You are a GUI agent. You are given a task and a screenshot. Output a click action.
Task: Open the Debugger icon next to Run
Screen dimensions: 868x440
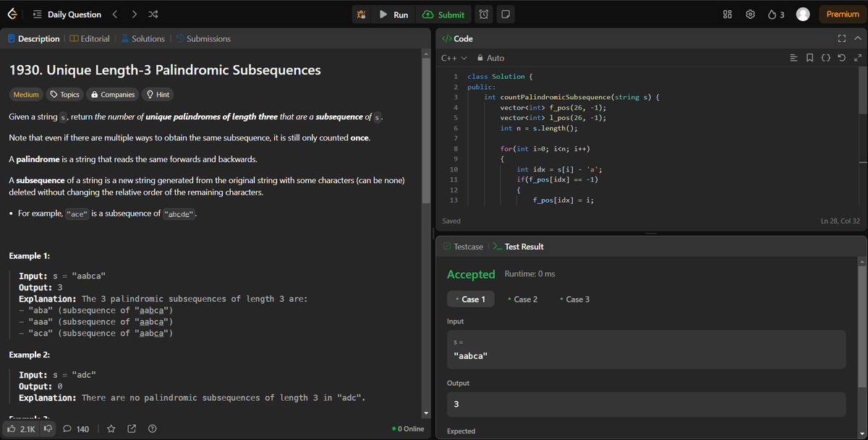pos(361,14)
